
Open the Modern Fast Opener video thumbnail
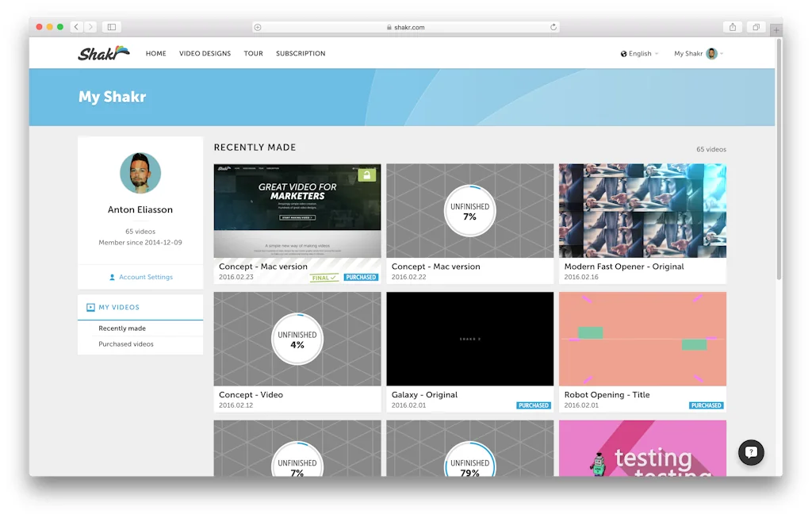pyautogui.click(x=642, y=210)
